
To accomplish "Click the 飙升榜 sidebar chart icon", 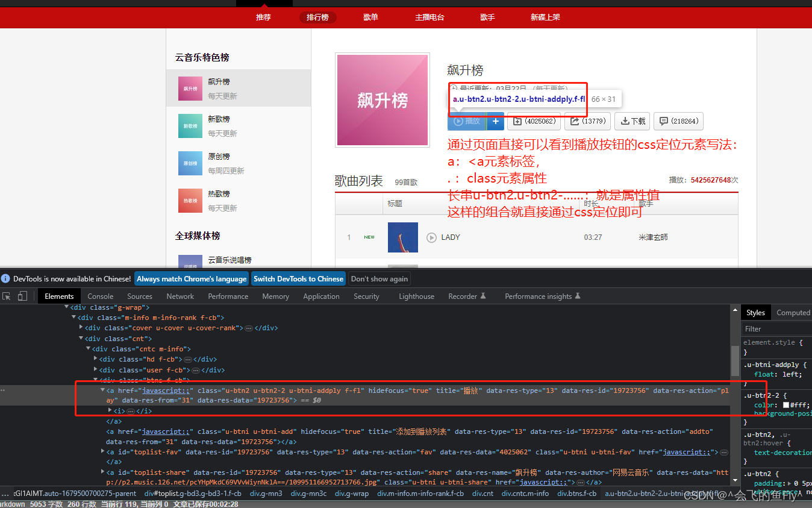I will 190,89.
